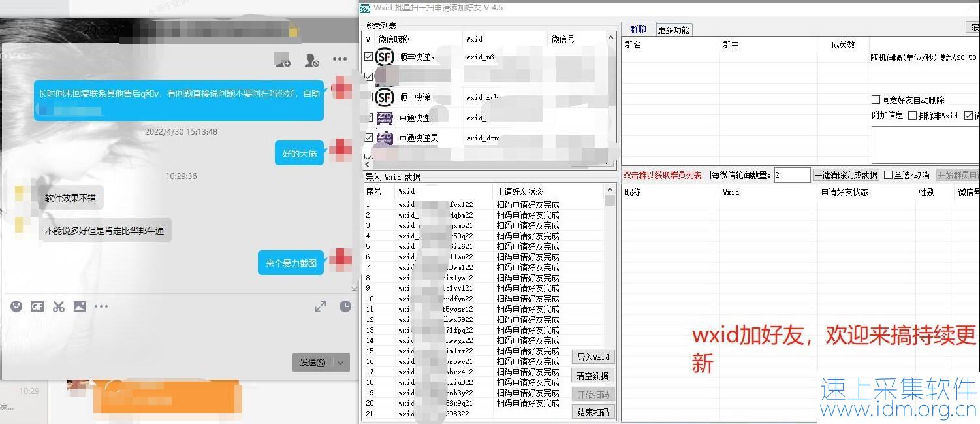
Task: Open chat header three-dots menu
Action: [340, 59]
